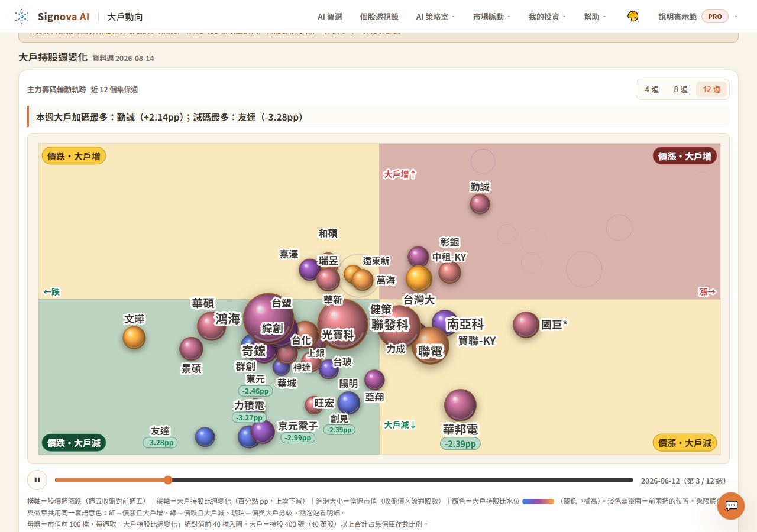Click the 價漲・大戶增 quadrant label
Image resolution: width=757 pixels, height=532 pixels.
[685, 156]
